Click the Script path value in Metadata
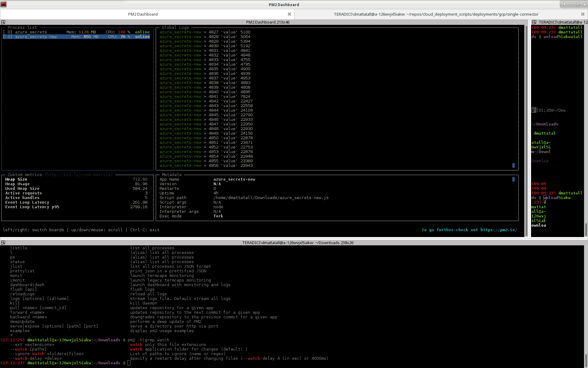 pyautogui.click(x=271, y=197)
